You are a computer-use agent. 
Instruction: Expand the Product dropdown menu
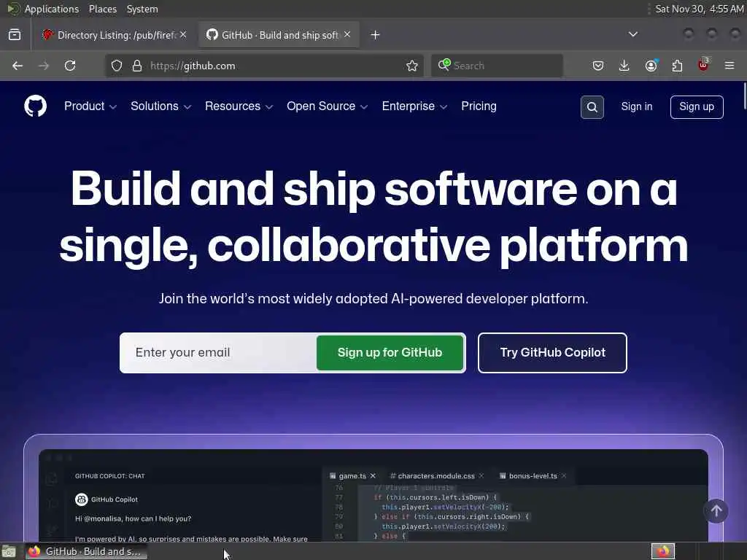tap(90, 106)
